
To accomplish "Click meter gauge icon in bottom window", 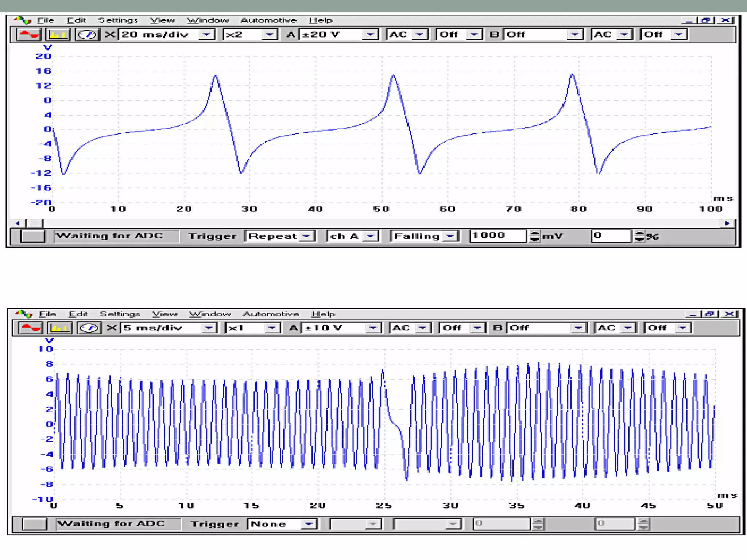I will point(89,328).
